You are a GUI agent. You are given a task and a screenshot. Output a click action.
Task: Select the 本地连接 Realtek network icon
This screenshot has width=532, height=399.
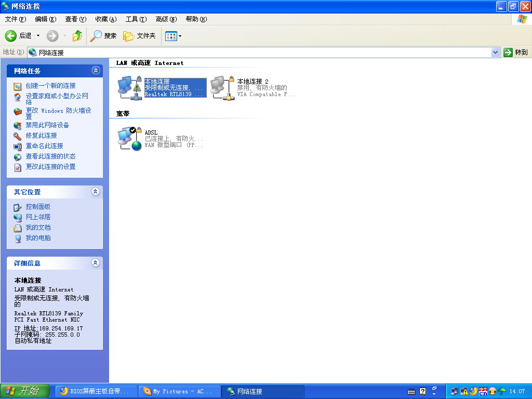[129, 88]
